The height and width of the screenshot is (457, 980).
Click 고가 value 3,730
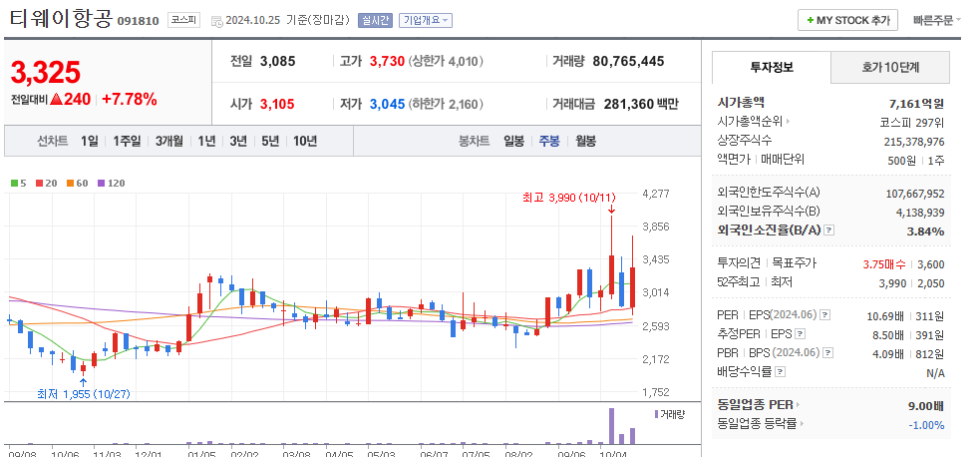pyautogui.click(x=388, y=61)
